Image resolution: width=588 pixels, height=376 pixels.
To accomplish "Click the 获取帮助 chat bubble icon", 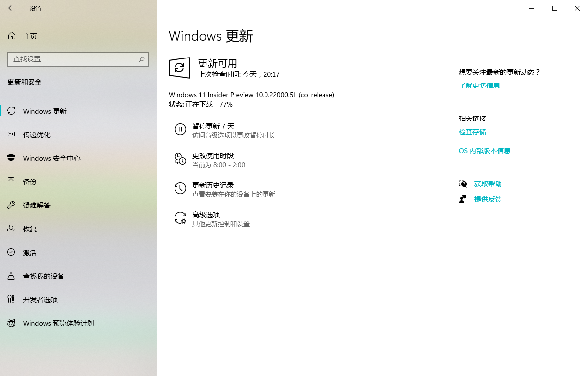I will click(463, 184).
